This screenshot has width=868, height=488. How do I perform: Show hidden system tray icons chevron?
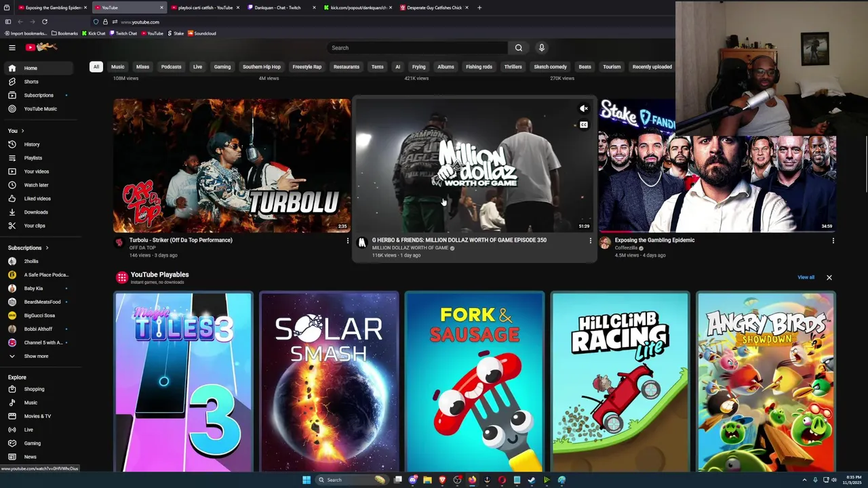click(804, 480)
